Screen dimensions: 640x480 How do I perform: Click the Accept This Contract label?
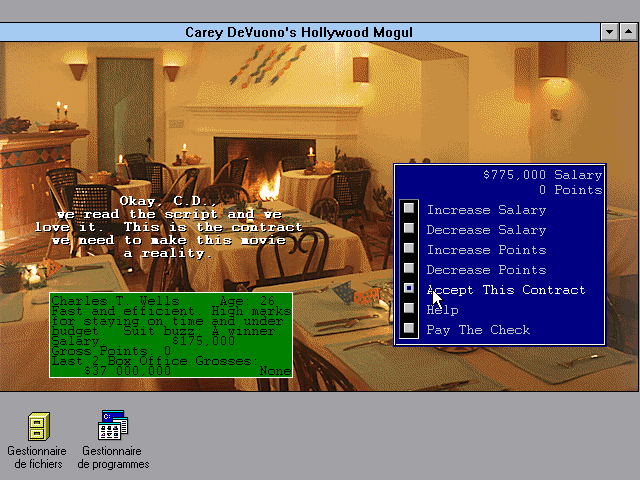pyautogui.click(x=506, y=290)
